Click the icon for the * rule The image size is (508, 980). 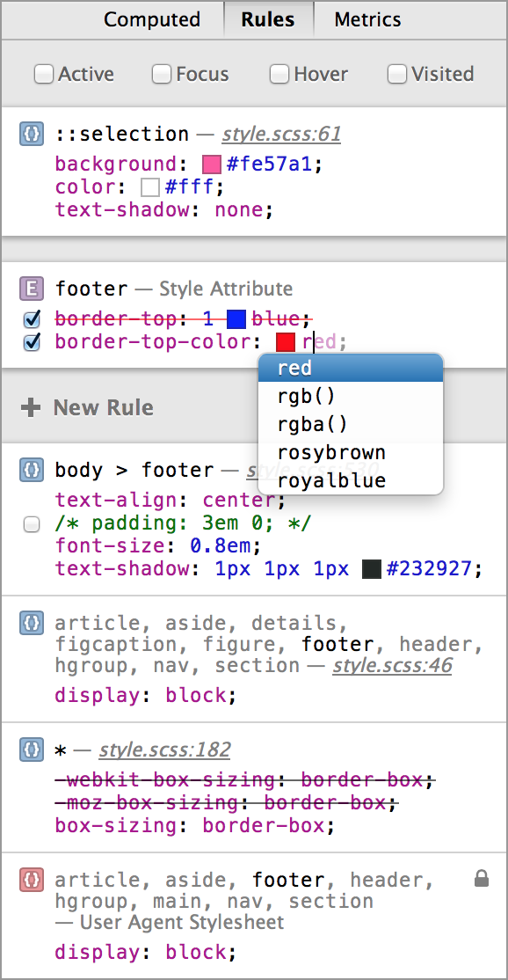[x=32, y=749]
